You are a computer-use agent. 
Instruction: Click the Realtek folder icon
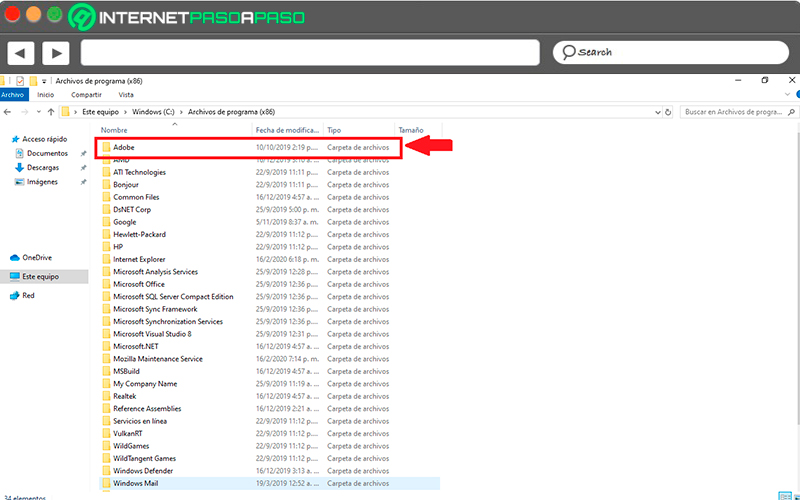[106, 396]
